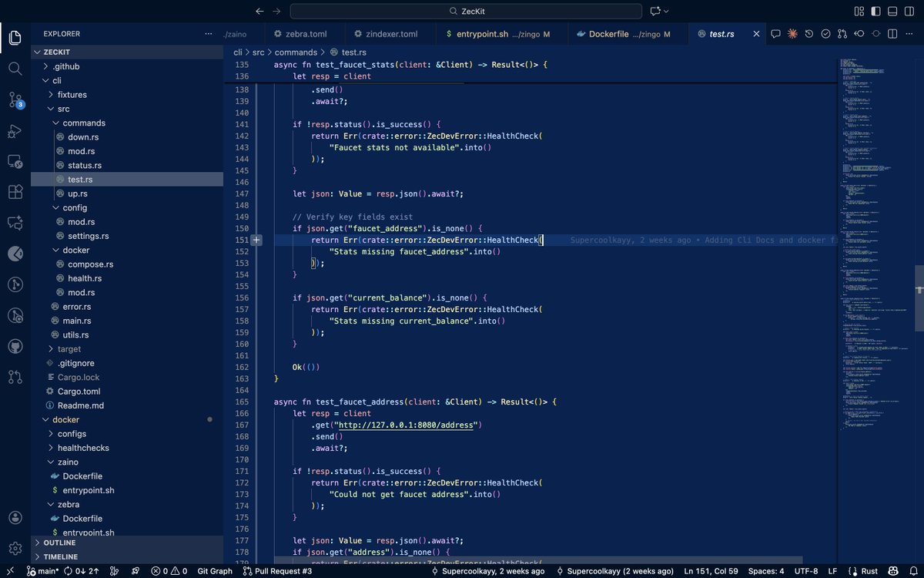The height and width of the screenshot is (578, 924).
Task: Open the Search view in activity bar
Action: tap(15, 69)
